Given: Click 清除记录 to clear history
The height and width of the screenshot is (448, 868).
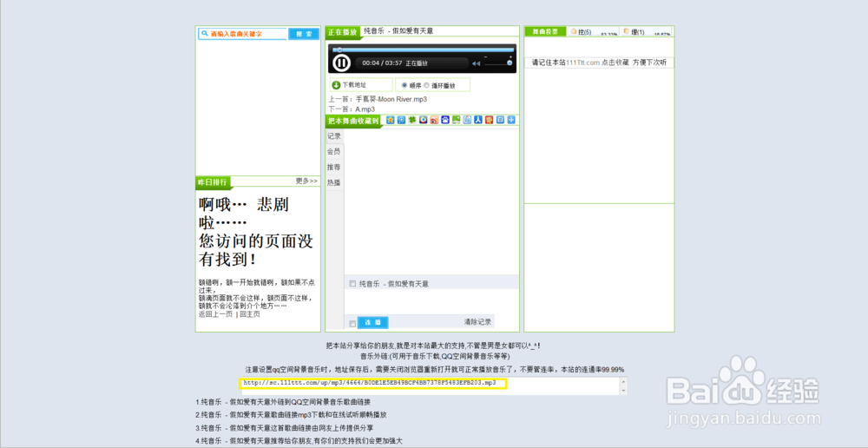Looking at the screenshot, I should click(477, 322).
